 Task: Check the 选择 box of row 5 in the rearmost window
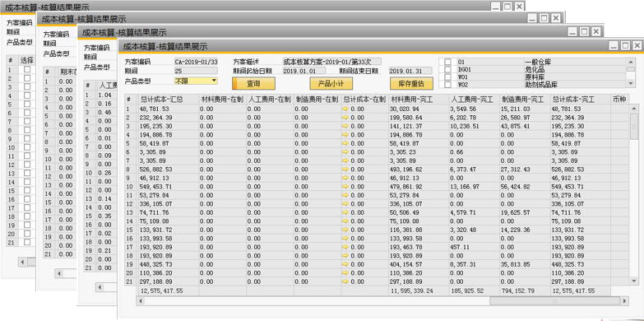coord(27,104)
